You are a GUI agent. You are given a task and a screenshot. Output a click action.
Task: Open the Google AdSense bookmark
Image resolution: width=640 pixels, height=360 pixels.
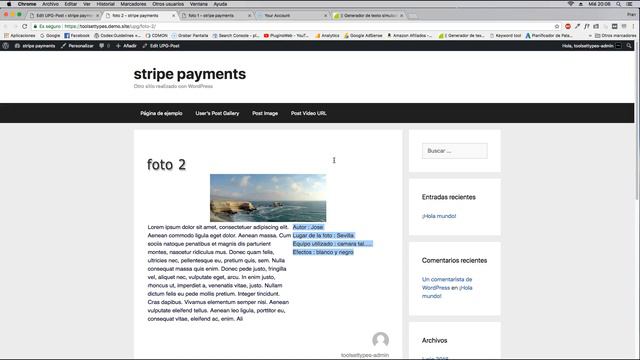click(x=363, y=36)
